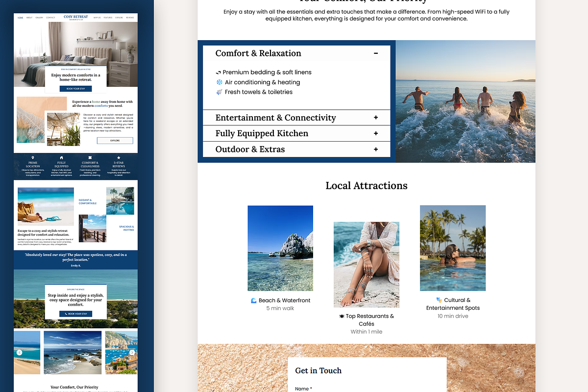The height and width of the screenshot is (392, 588).
Task: Click Book Your Stay button on bedroom hero
Action: click(75, 89)
